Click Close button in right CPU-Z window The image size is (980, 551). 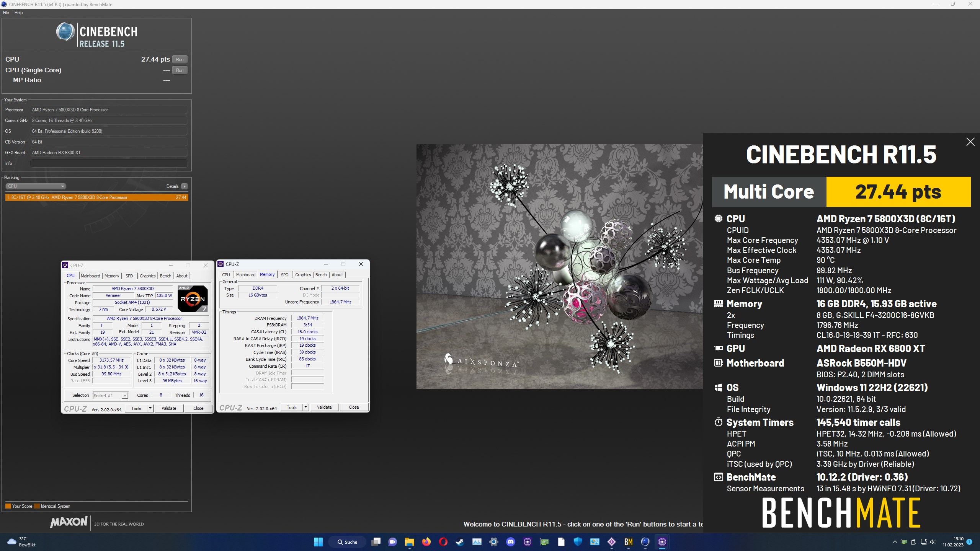point(354,408)
